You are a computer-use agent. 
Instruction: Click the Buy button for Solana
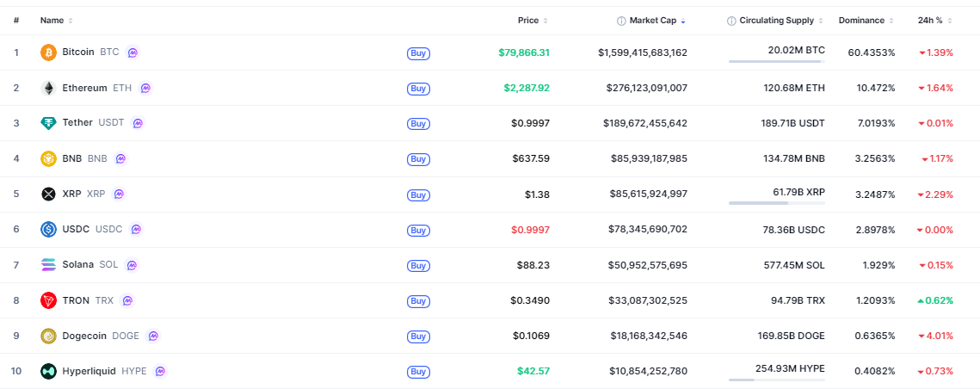pyautogui.click(x=418, y=266)
